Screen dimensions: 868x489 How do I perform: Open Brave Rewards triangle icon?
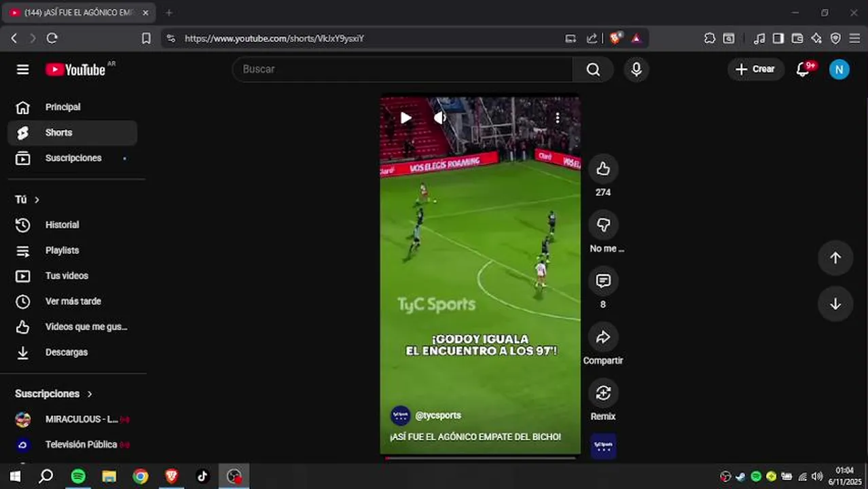(x=636, y=39)
